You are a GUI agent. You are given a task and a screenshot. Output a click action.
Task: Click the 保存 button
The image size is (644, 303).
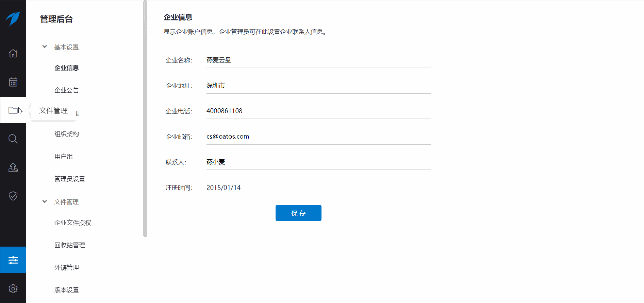(x=298, y=213)
